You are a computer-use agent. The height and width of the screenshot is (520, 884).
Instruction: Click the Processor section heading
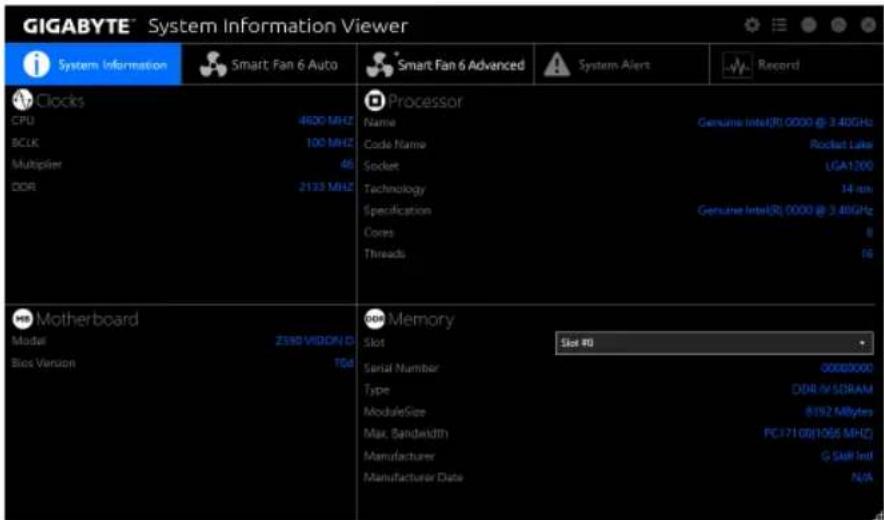(x=425, y=102)
